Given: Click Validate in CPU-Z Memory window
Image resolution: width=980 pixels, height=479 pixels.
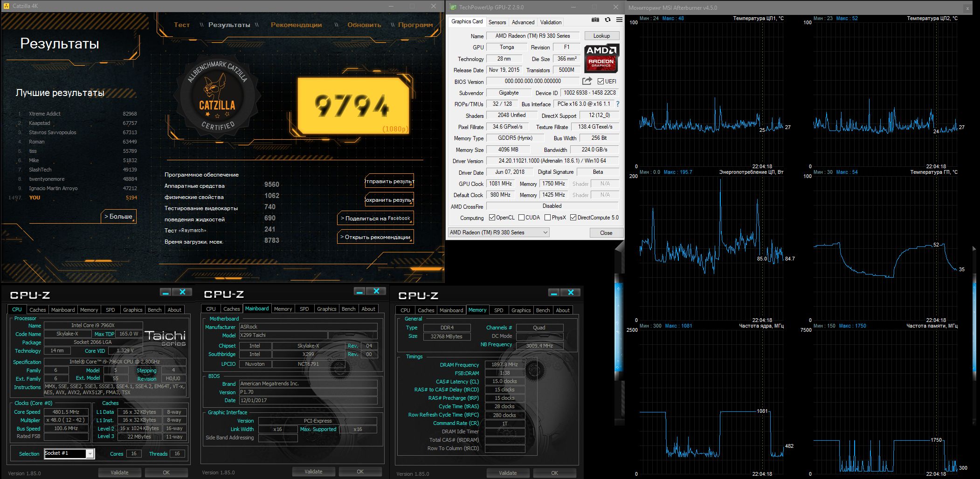Looking at the screenshot, I should click(508, 473).
